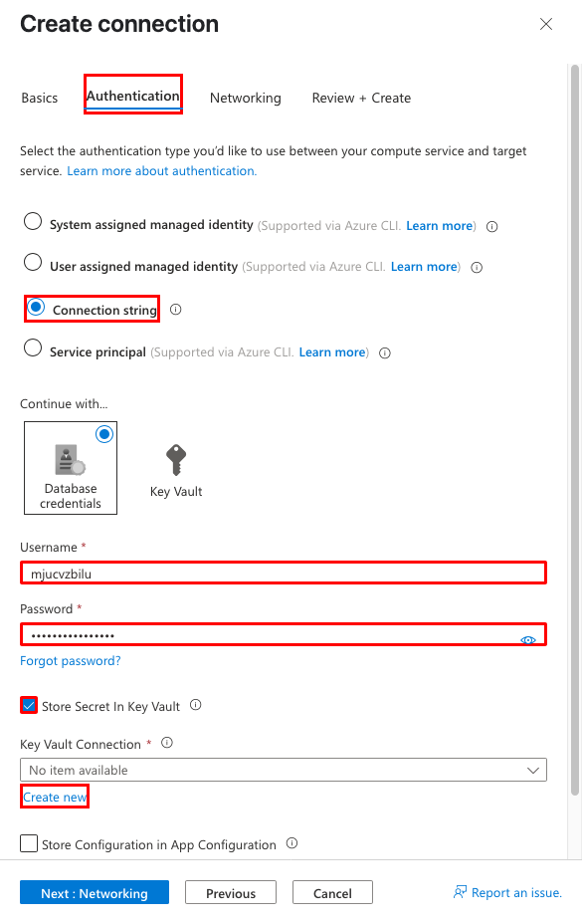Open the Review + Create tab
Image resolution: width=582 pixels, height=924 pixels.
pos(361,98)
